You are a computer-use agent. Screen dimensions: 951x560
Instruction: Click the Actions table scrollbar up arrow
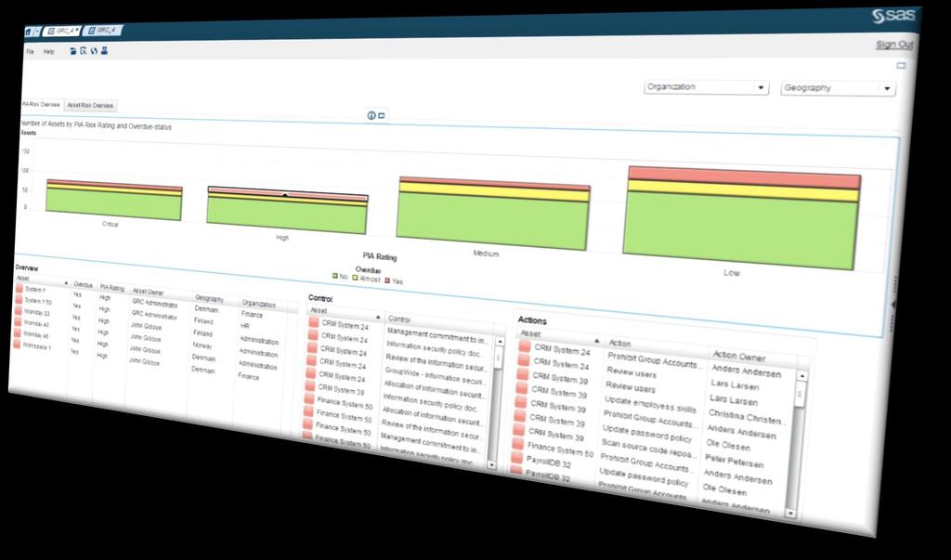click(x=801, y=376)
